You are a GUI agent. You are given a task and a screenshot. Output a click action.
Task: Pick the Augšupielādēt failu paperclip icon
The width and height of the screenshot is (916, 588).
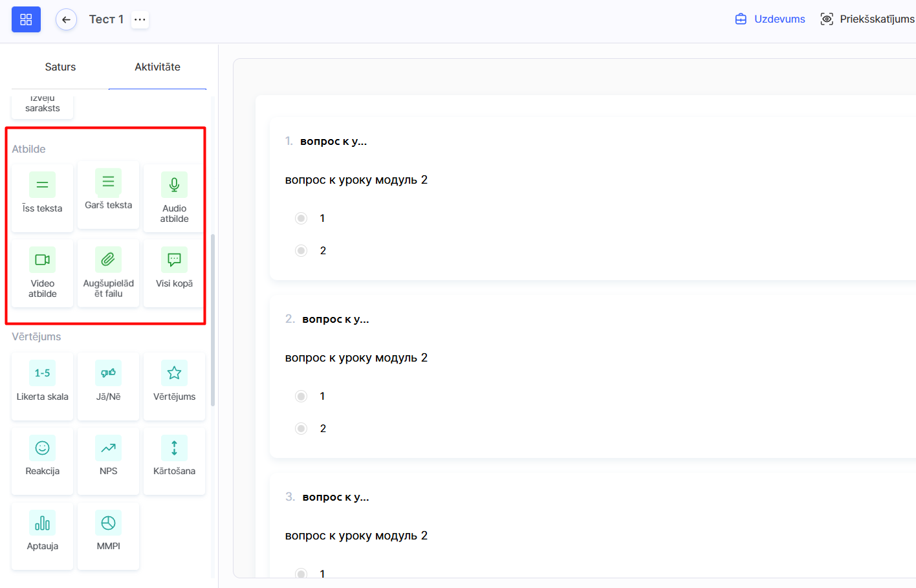[108, 260]
